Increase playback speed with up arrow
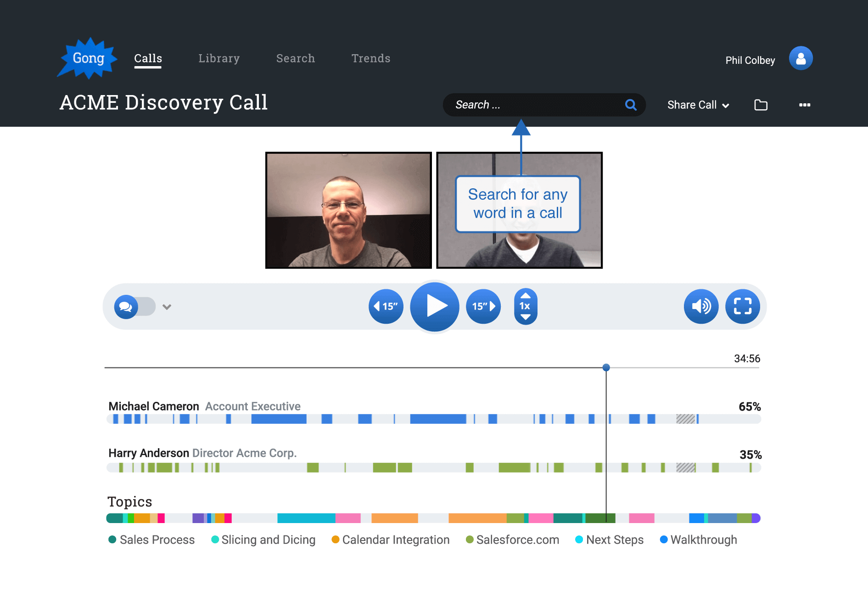This screenshot has width=868, height=597. click(526, 295)
